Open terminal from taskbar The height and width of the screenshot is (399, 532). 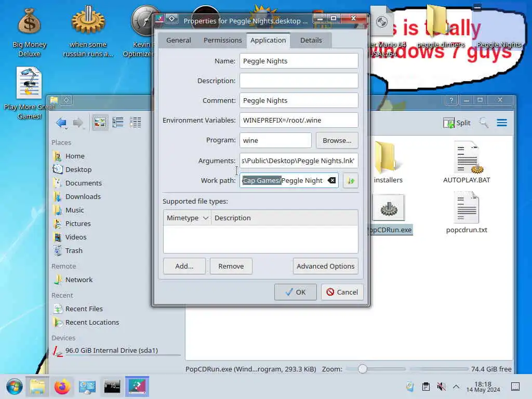[x=112, y=387]
